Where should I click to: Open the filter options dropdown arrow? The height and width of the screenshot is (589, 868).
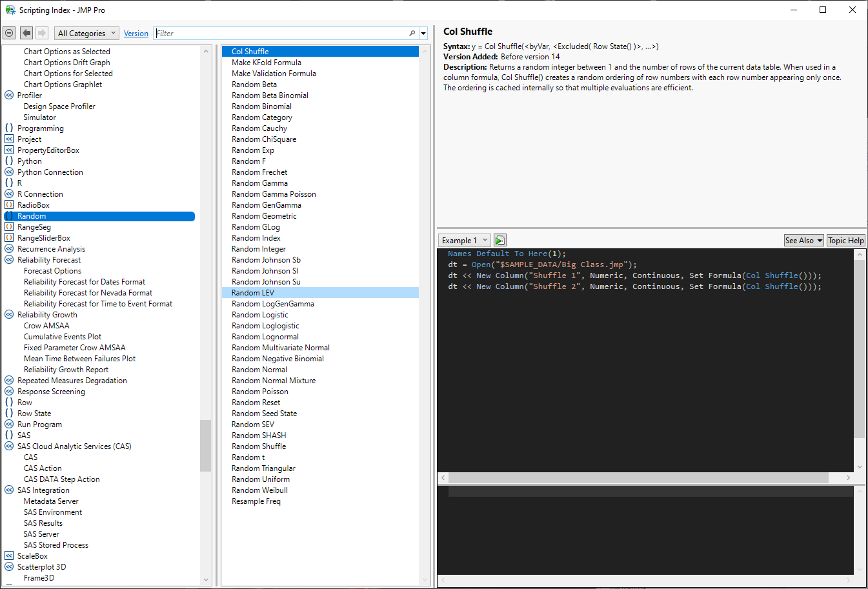point(423,33)
